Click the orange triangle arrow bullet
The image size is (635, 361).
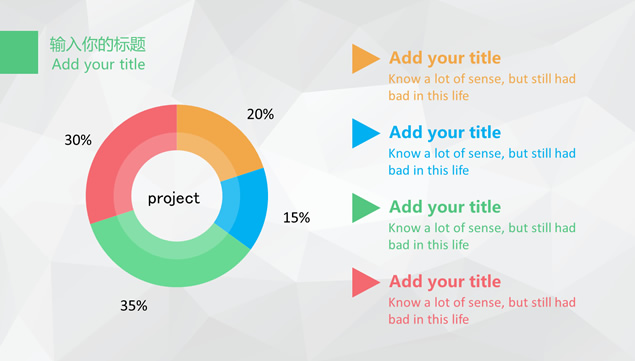(364, 59)
